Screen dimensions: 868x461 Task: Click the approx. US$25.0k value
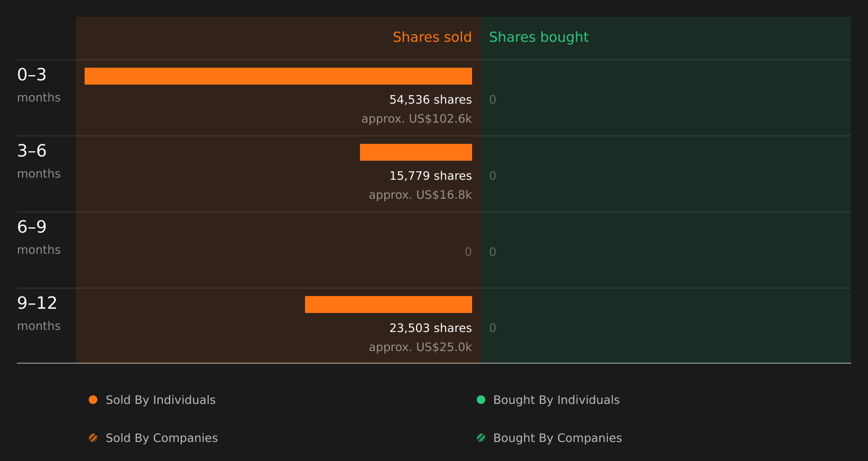point(420,347)
